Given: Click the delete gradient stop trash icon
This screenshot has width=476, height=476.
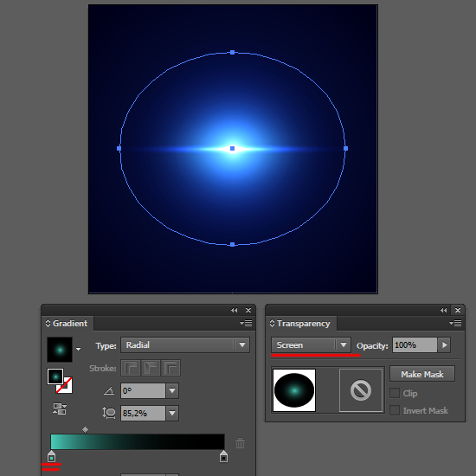Looking at the screenshot, I should tap(240, 443).
